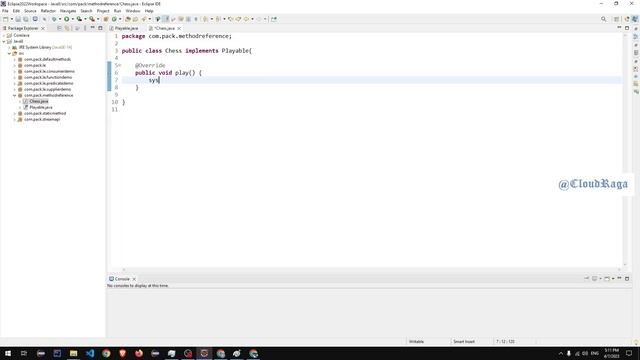This screenshot has height=360, width=640.
Task: Select the com.pack.le.consumerdemo package
Action: click(49, 71)
